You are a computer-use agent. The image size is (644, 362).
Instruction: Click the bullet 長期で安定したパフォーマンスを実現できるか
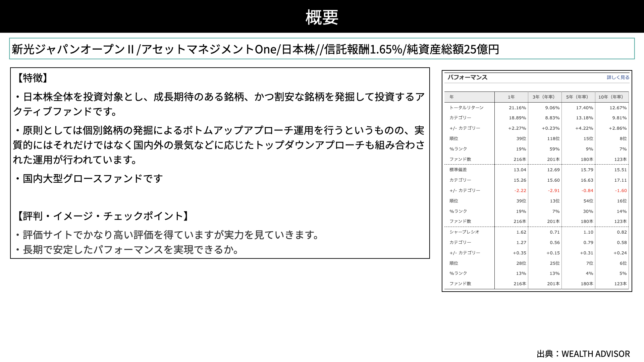coord(127,249)
